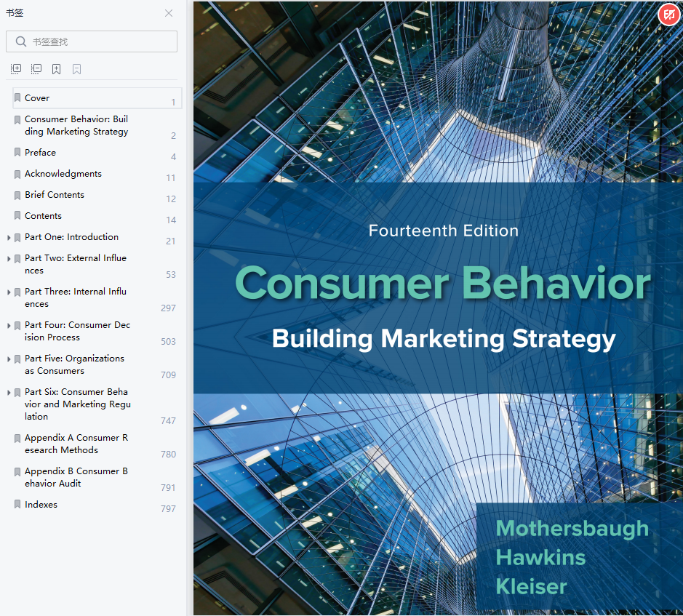Expand Part Six: Consumer Behavior and Marketing Regulation

point(9,393)
